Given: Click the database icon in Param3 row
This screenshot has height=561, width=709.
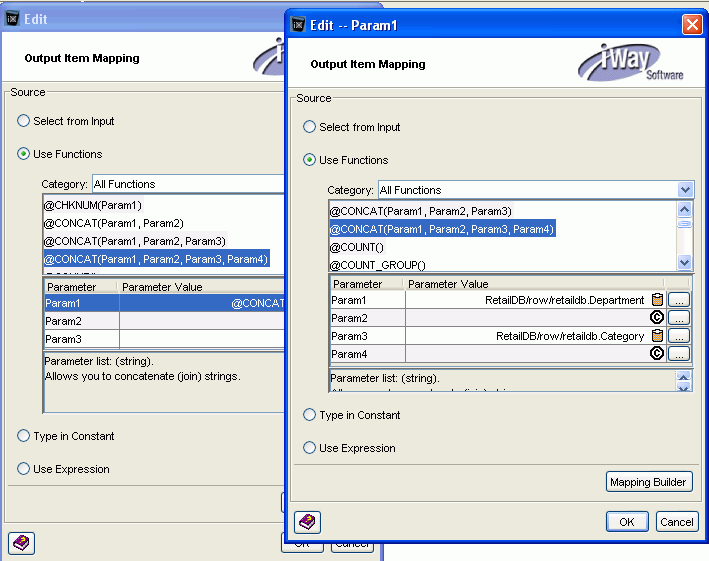Looking at the screenshot, I should point(657,336).
